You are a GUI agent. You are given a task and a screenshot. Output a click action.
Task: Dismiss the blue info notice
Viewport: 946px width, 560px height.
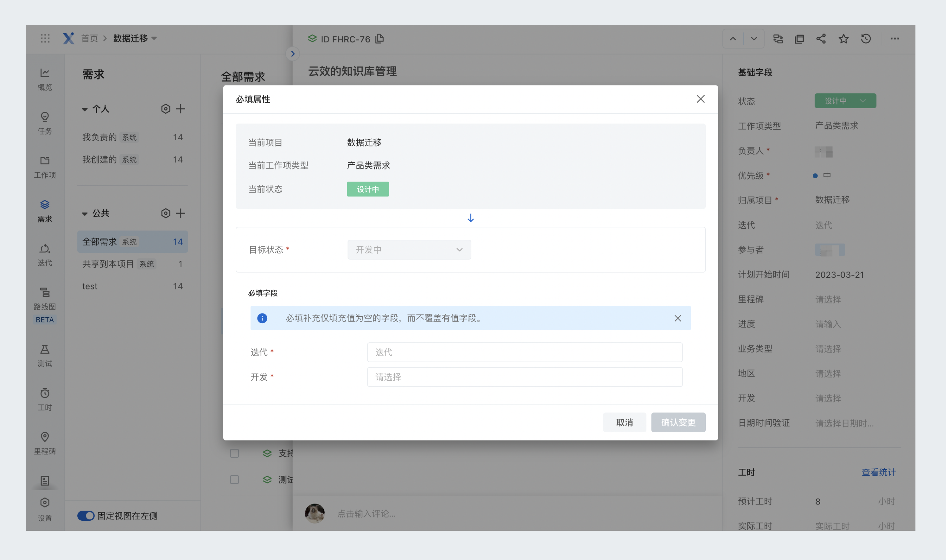678,318
